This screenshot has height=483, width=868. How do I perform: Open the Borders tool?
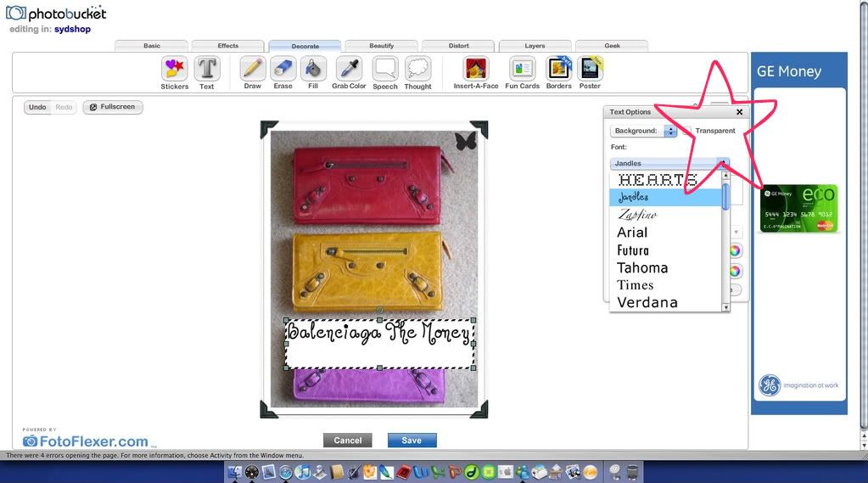(558, 72)
